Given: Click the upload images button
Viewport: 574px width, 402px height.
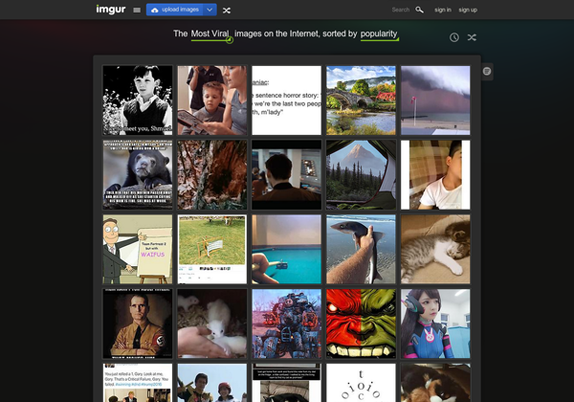Looking at the screenshot, I should click(x=175, y=10).
